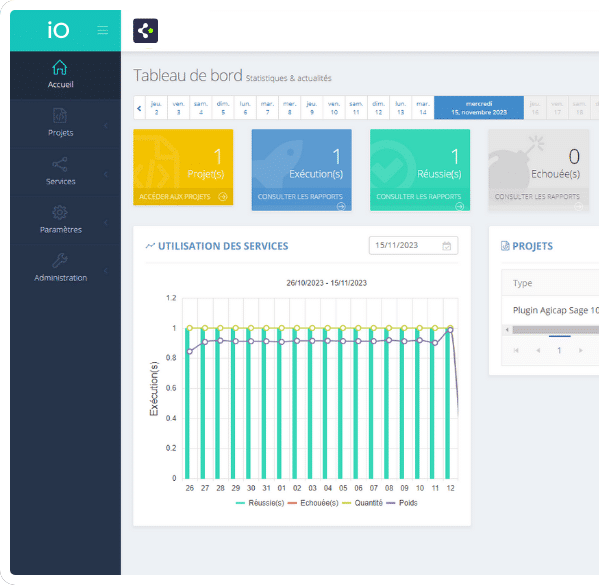Image resolution: width=599 pixels, height=585 pixels.
Task: Toggle Réussie(s) legend swatch in chart
Action: pos(240,503)
